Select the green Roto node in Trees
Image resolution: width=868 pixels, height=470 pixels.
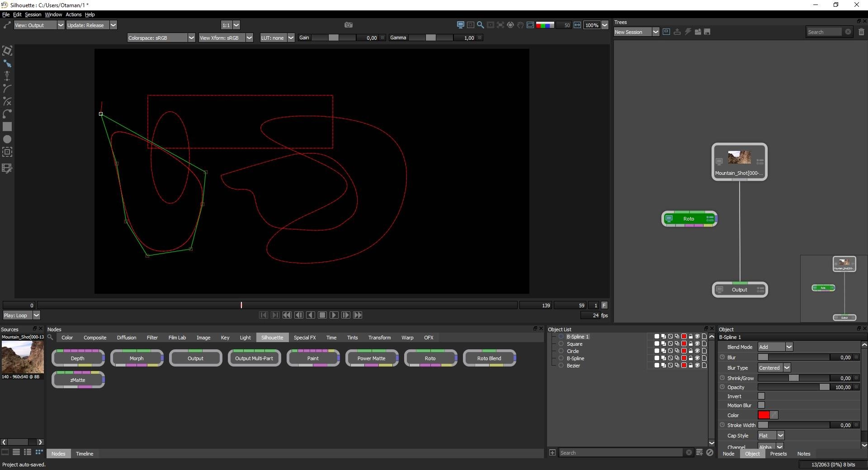689,219
